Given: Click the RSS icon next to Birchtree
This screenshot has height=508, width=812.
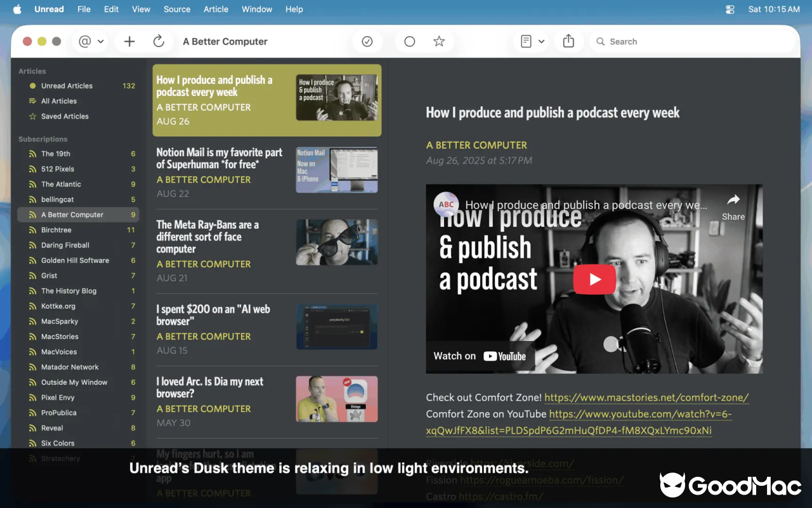Looking at the screenshot, I should point(32,230).
